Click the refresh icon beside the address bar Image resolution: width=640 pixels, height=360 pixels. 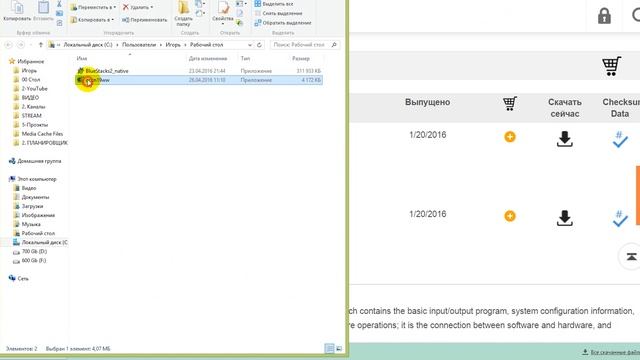pyautogui.click(x=259, y=45)
